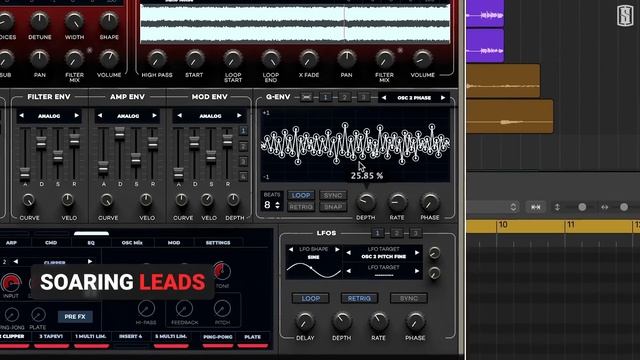Adjust the oscillator DETUNE knob

(40, 21)
